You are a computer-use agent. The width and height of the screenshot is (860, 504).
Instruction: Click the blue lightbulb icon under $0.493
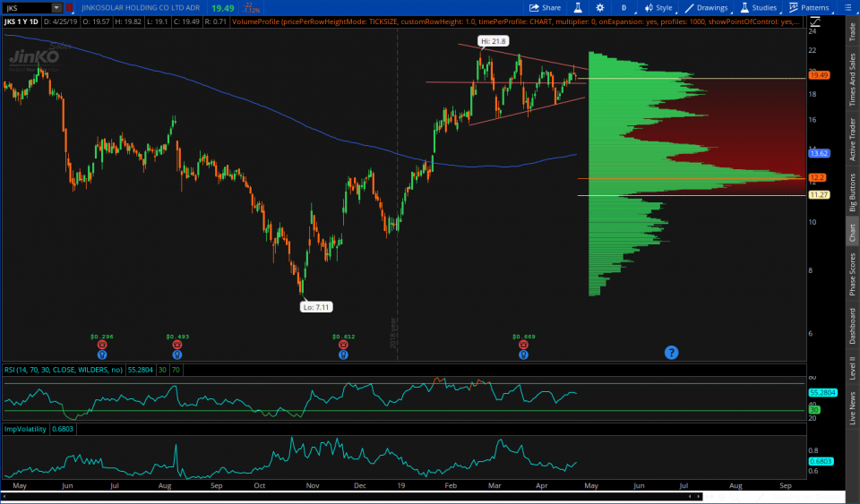[x=177, y=355]
